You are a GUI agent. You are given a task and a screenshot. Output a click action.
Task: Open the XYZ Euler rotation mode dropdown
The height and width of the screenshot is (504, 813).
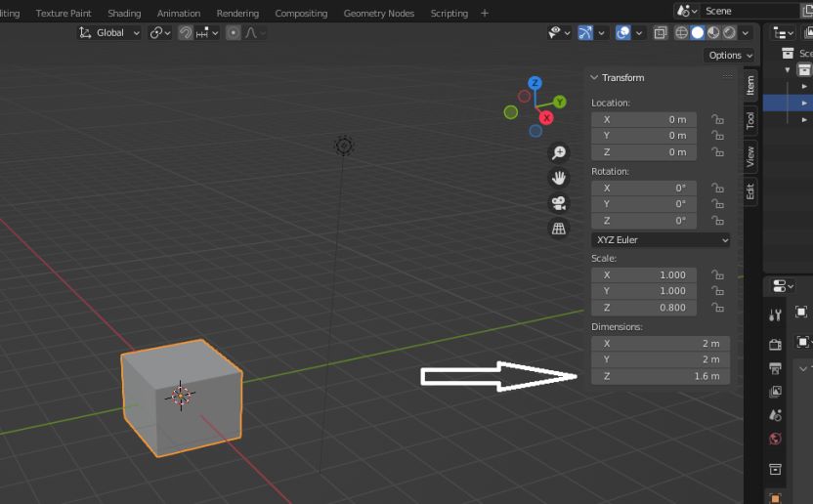661,239
